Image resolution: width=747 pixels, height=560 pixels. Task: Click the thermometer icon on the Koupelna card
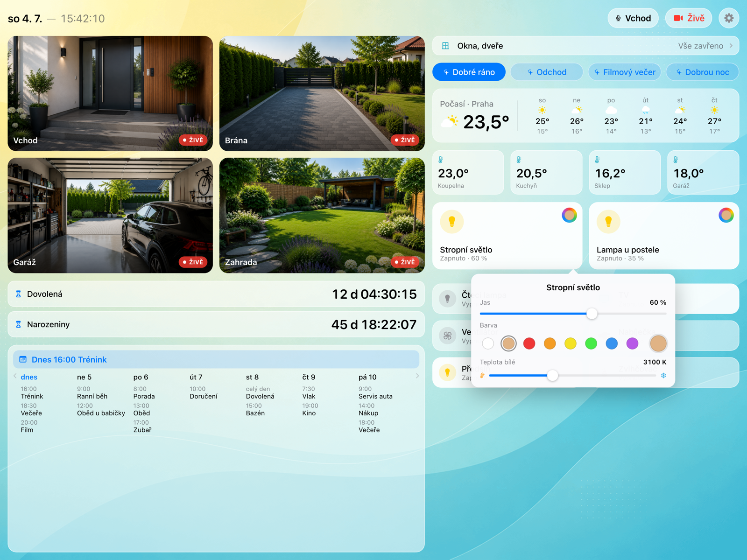[441, 160]
